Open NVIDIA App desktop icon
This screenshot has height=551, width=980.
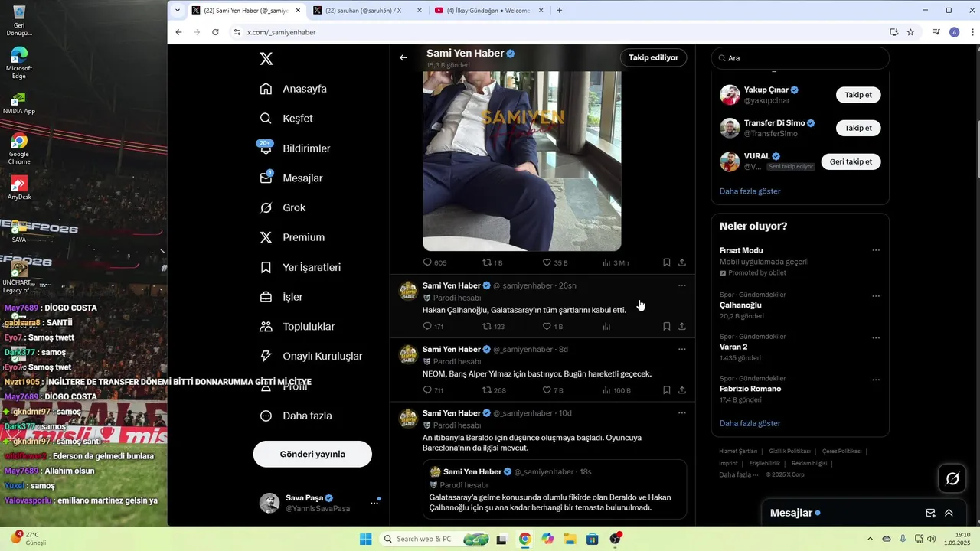(x=19, y=103)
